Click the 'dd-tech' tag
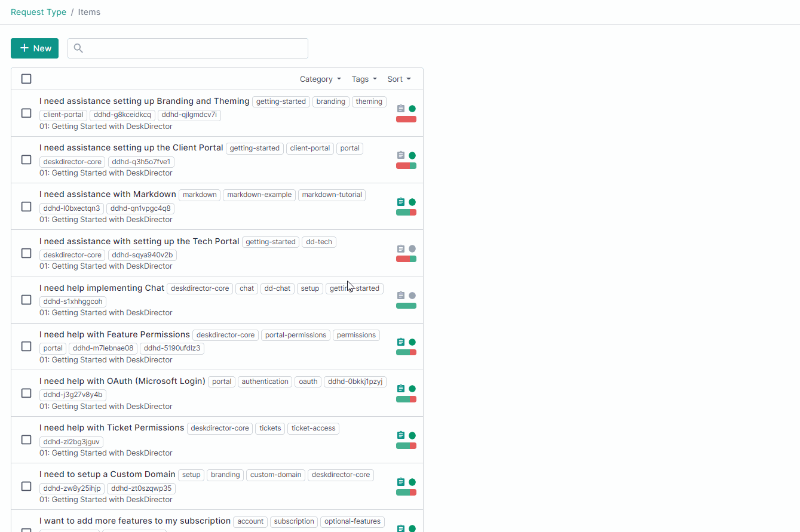The image size is (800, 532). (319, 242)
